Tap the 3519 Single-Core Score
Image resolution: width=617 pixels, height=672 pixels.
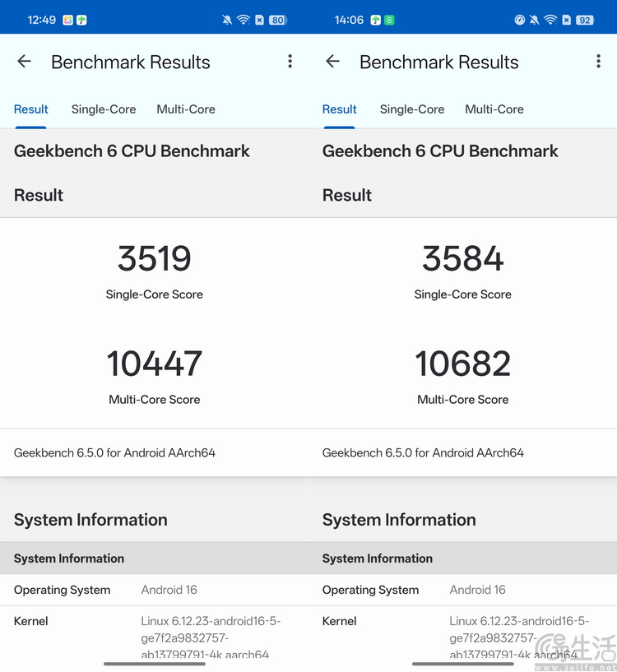pyautogui.click(x=155, y=258)
